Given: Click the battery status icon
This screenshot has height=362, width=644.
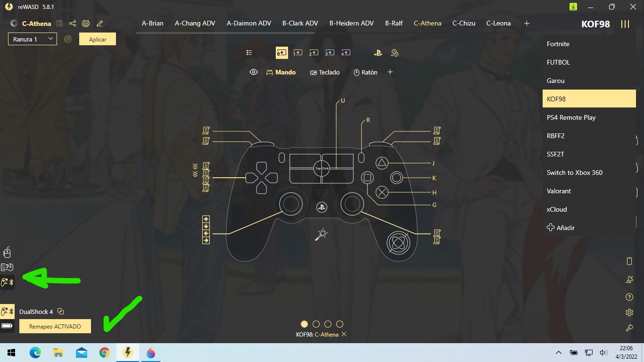Looking at the screenshot, I should click(x=7, y=326).
